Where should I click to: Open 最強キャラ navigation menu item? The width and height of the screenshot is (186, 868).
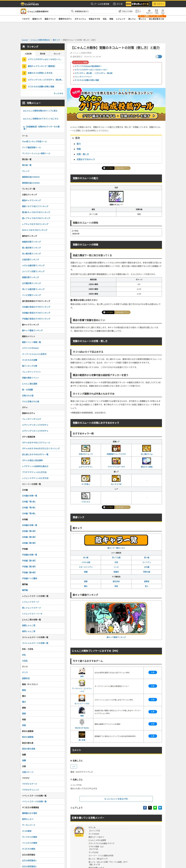(37, 19)
